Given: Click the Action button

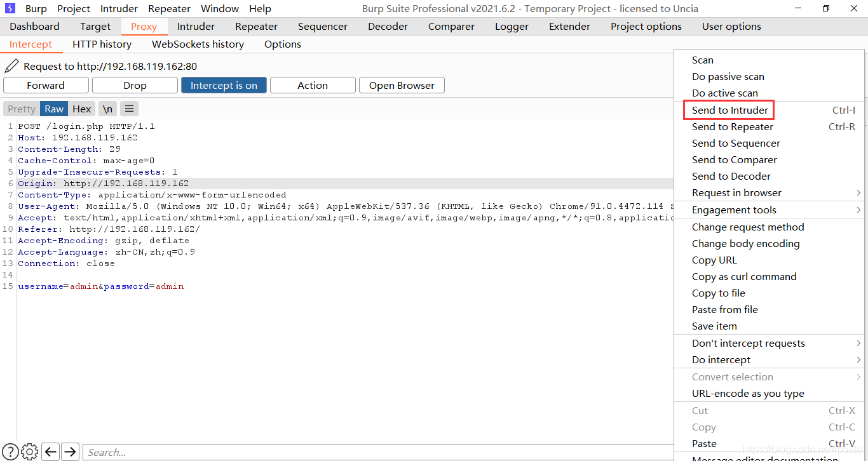Looking at the screenshot, I should coord(313,85).
